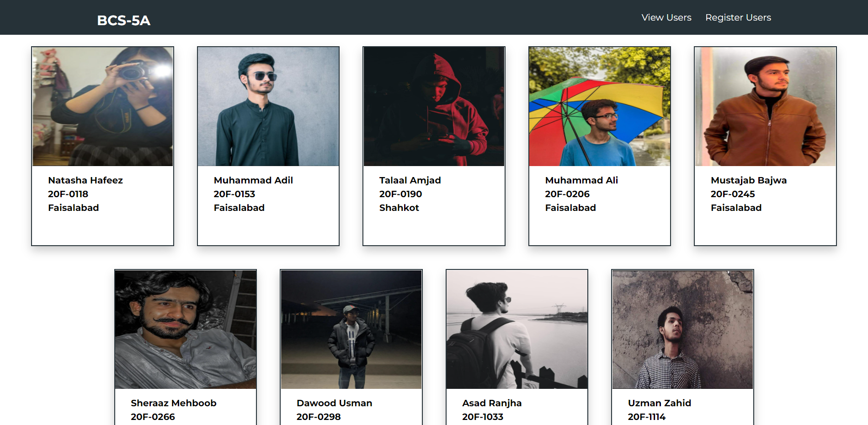Select the name Natasha Hafeez
Viewport: 868px width, 425px height.
pos(85,180)
